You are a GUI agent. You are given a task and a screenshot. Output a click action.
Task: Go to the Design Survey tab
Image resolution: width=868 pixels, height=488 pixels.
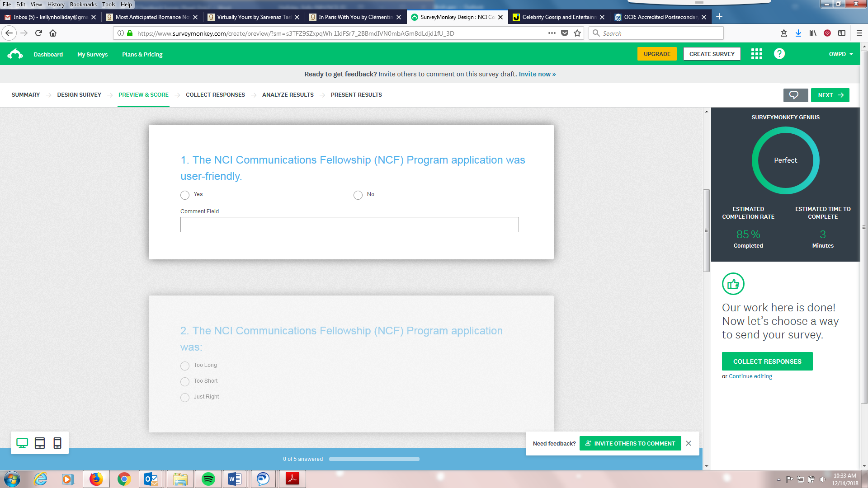click(79, 95)
